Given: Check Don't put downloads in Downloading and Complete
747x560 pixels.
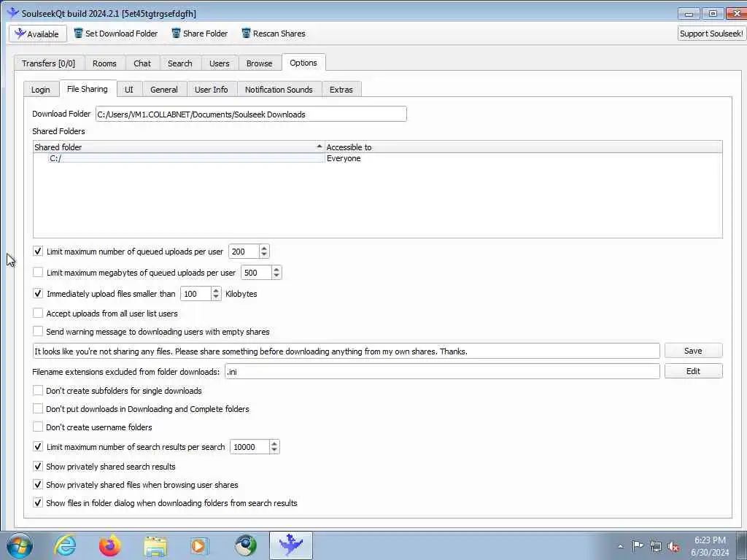Looking at the screenshot, I should [38, 408].
